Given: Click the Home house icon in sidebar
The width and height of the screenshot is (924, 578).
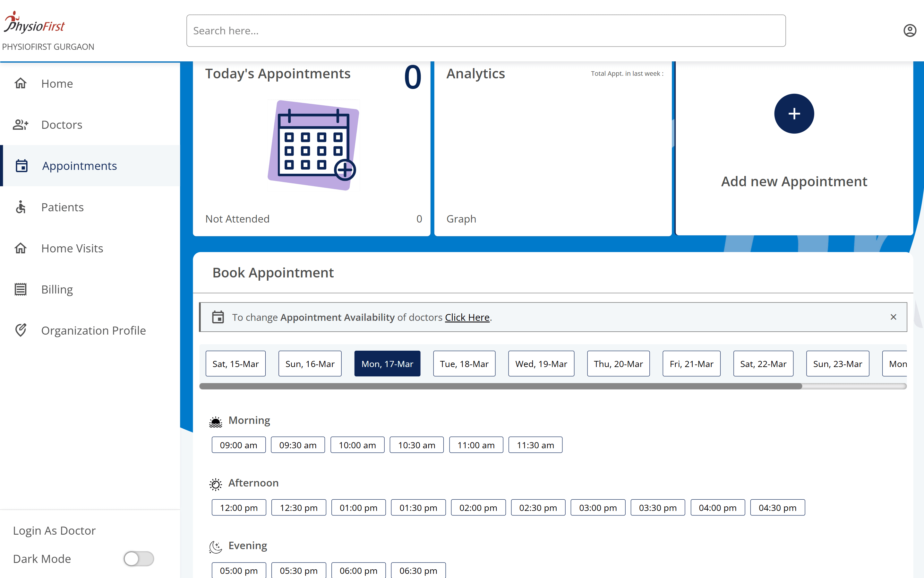Looking at the screenshot, I should (x=21, y=83).
